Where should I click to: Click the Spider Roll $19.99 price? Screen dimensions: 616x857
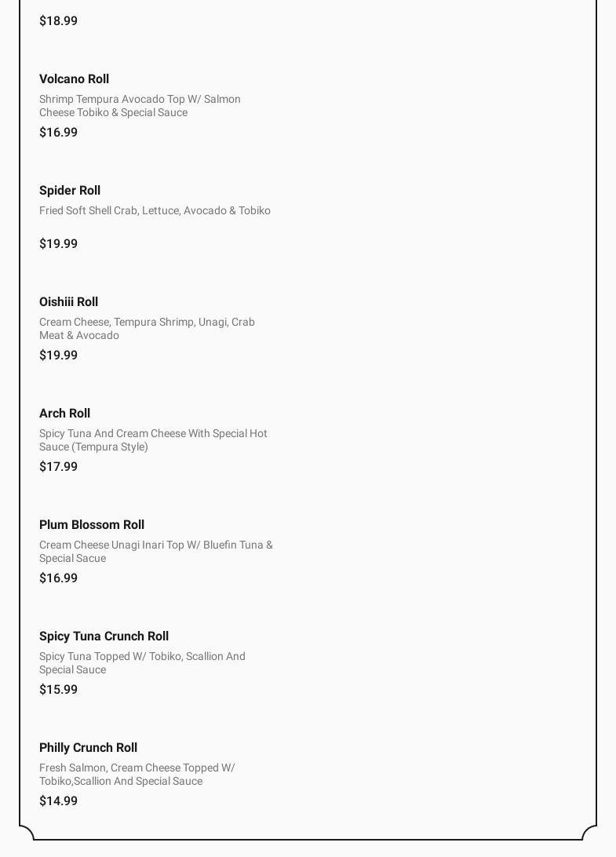pos(58,244)
